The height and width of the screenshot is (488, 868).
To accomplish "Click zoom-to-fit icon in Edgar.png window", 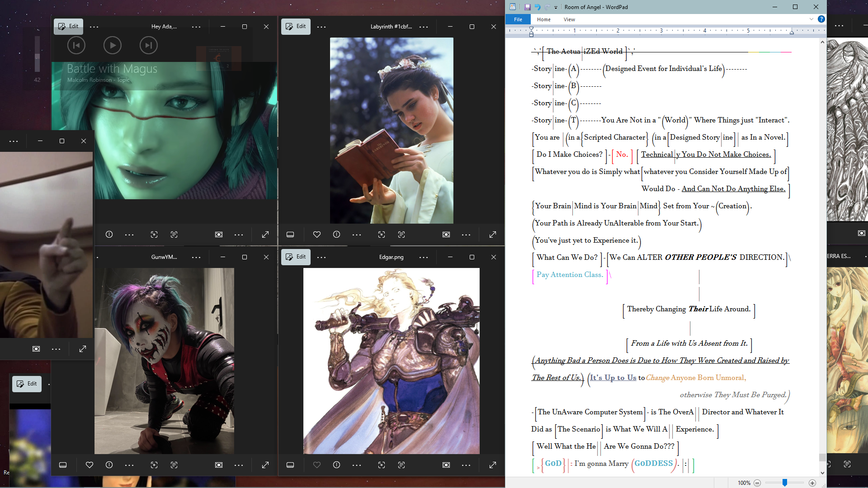I will tap(446, 465).
